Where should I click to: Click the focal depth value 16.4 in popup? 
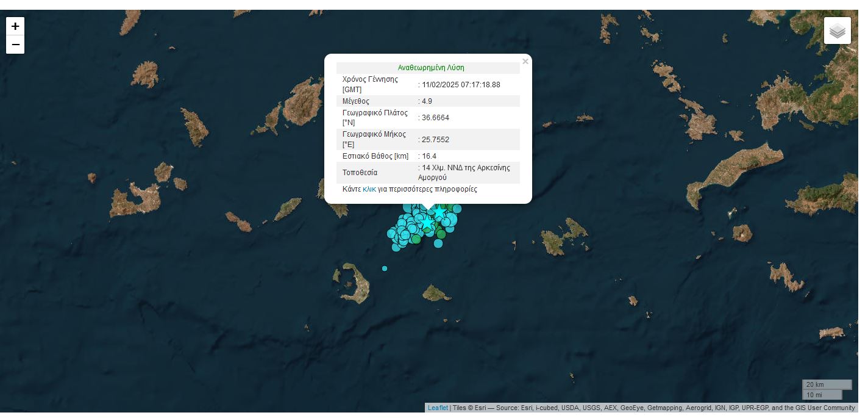(429, 156)
